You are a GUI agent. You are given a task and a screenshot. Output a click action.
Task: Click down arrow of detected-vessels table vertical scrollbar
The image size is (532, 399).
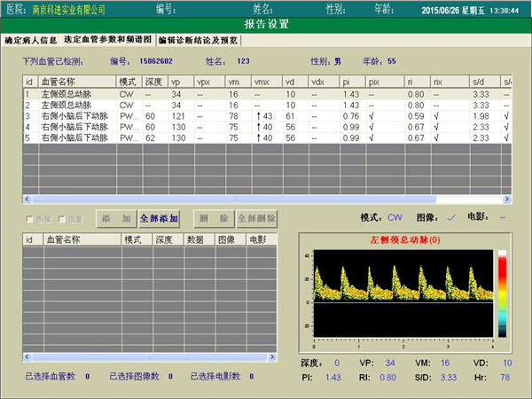pos(507,189)
